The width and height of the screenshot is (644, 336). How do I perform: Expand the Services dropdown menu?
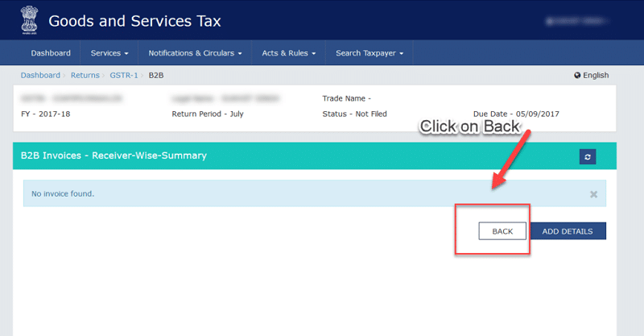tap(109, 53)
